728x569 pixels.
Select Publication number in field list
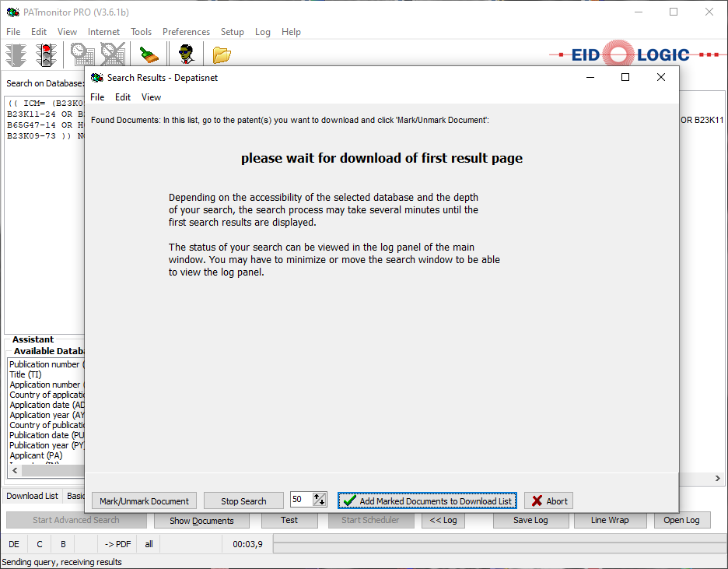click(x=44, y=364)
